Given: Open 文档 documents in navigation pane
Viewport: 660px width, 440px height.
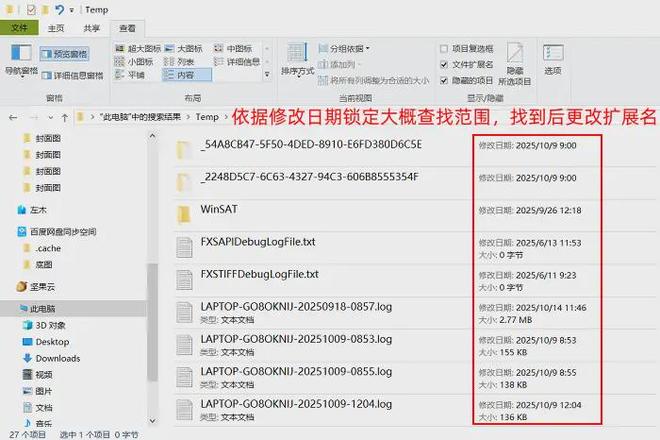Looking at the screenshot, I should pos(38,408).
